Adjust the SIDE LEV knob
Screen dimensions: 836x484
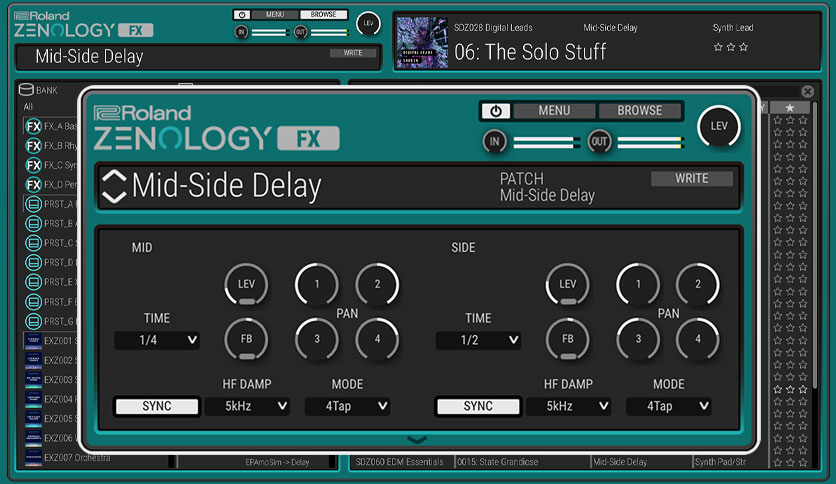tap(568, 284)
